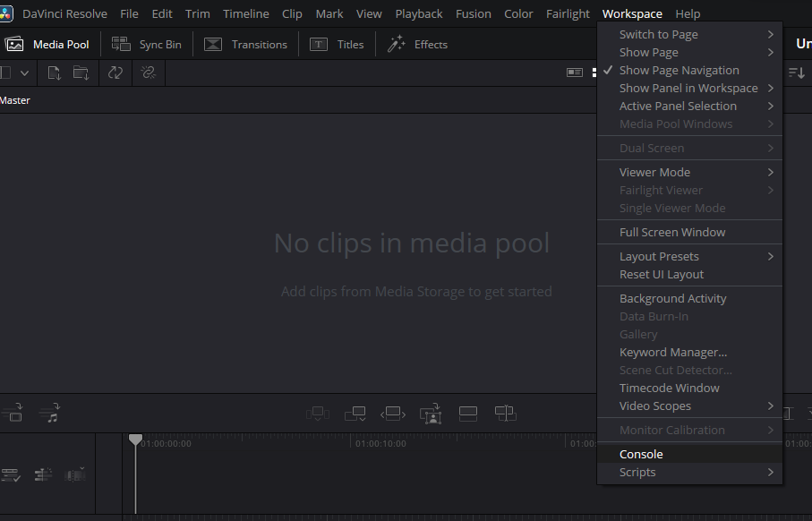The width and height of the screenshot is (812, 521).
Task: Open the Sync Bin panel
Action: [147, 44]
